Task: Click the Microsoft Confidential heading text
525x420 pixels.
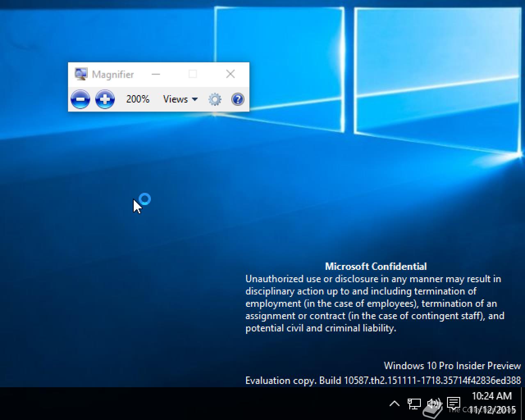Action: point(376,267)
